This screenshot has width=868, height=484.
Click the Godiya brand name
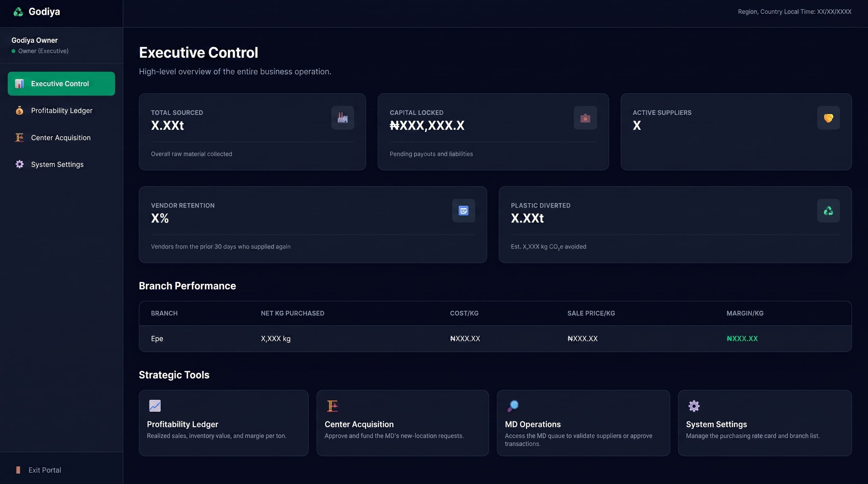click(x=44, y=12)
